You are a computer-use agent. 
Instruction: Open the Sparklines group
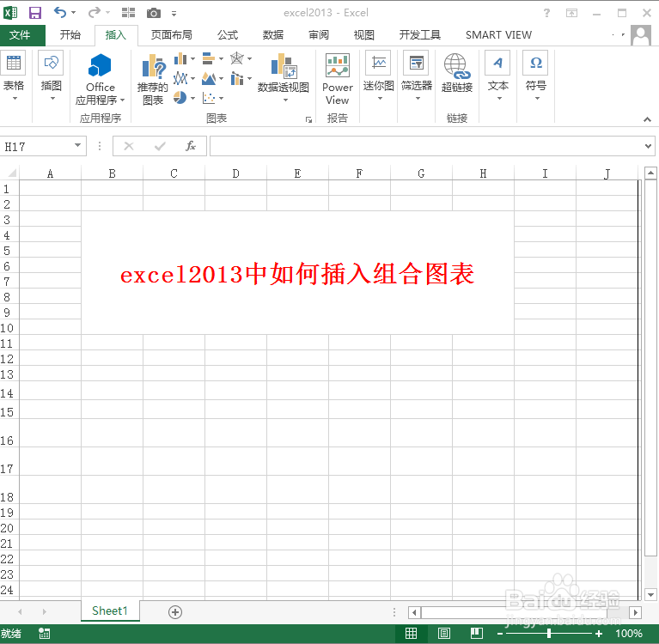click(379, 76)
